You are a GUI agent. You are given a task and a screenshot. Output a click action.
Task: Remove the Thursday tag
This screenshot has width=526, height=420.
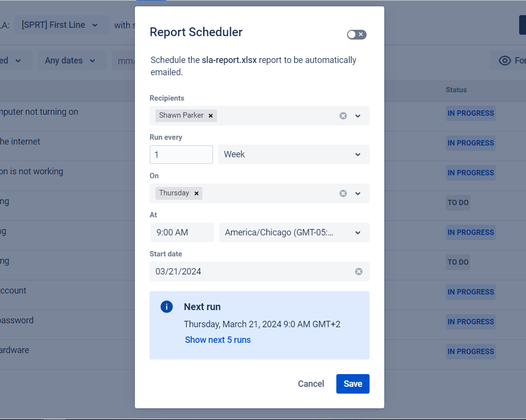point(197,193)
